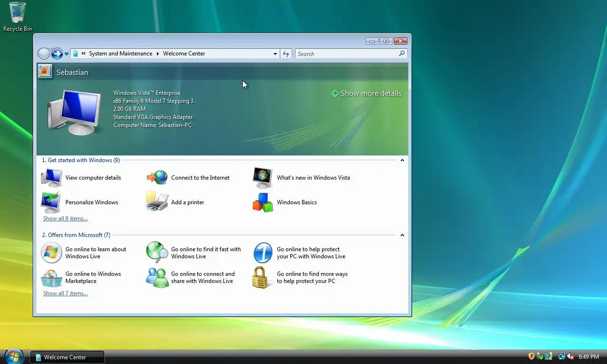Image resolution: width=607 pixels, height=364 pixels.
Task: Click the Computer Name: Sebastian-PC text
Action: point(152,125)
